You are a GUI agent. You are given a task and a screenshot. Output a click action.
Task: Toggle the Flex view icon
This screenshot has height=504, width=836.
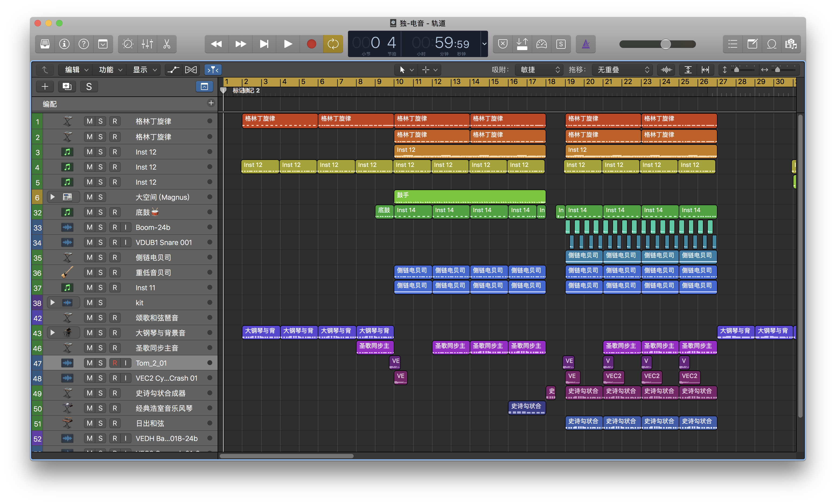[191, 70]
